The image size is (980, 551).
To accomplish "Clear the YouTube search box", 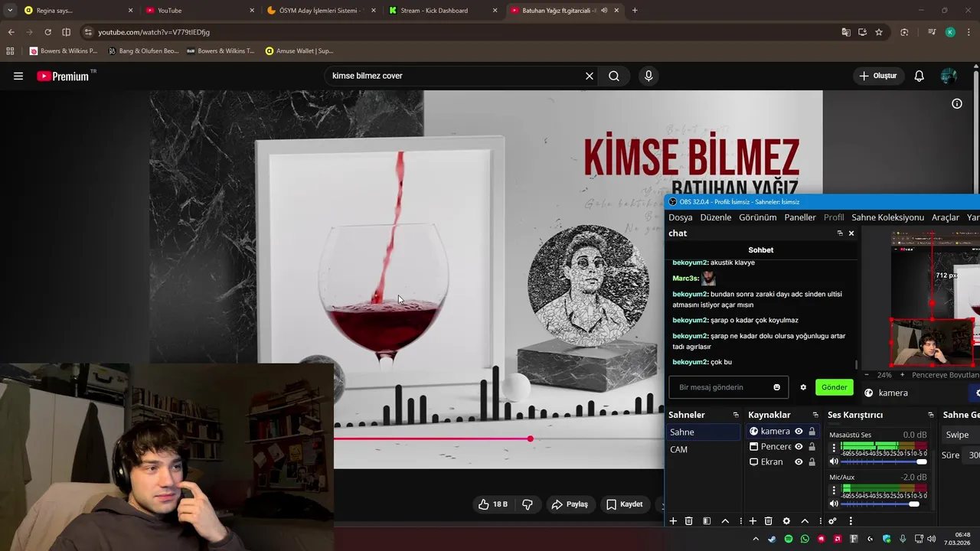I will pos(590,76).
